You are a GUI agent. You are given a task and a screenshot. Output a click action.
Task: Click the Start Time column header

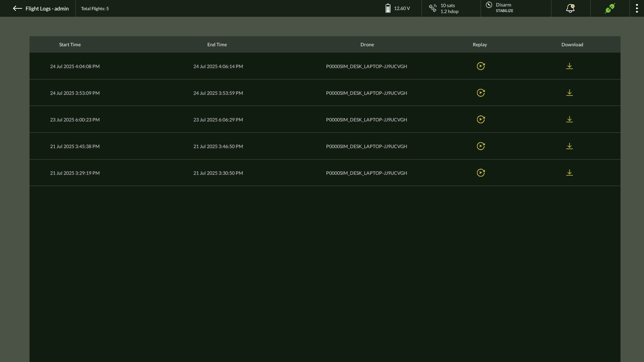click(70, 45)
